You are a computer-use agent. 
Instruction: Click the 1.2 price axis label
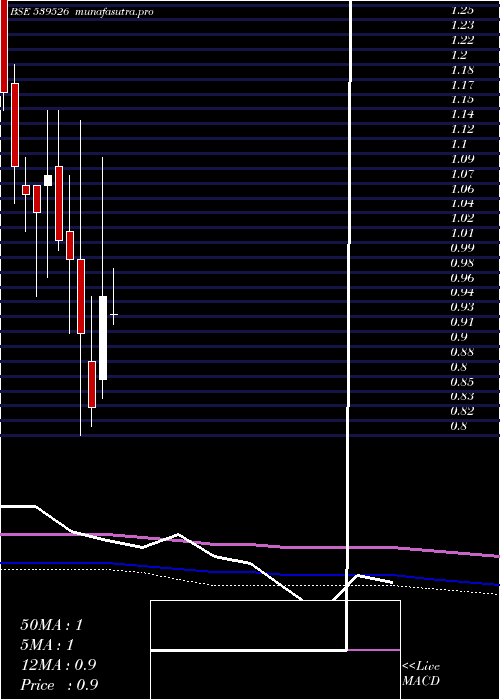tap(459, 55)
